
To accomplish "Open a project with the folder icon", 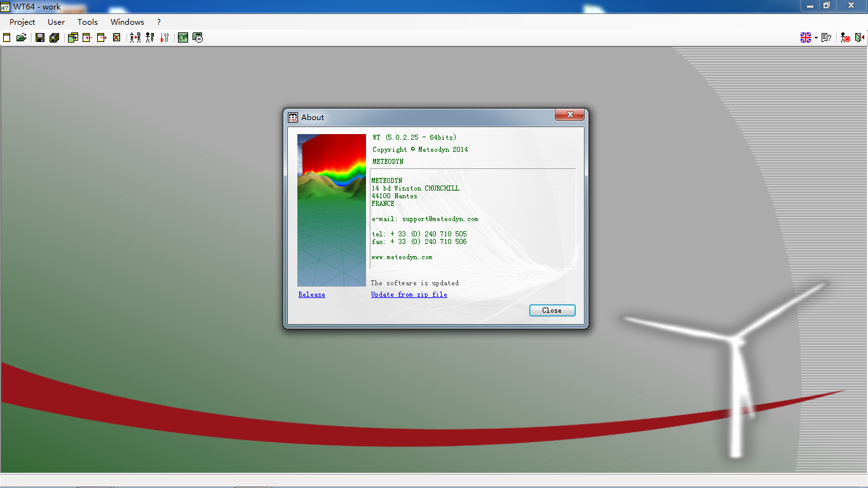I will coord(22,37).
